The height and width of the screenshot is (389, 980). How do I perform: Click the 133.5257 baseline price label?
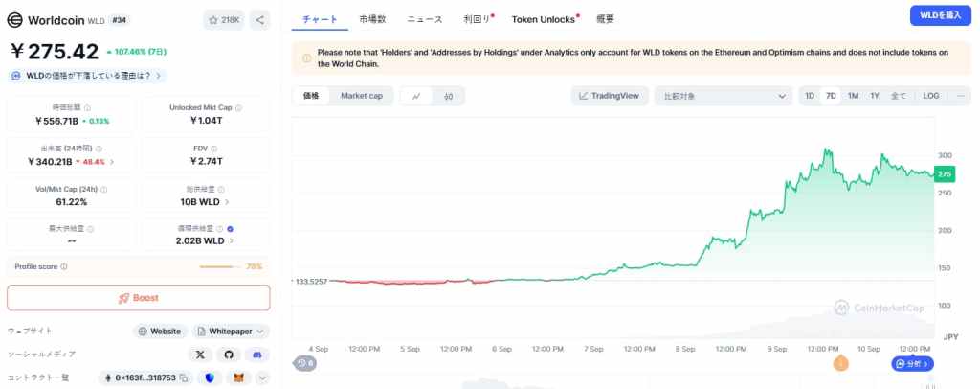click(x=311, y=282)
